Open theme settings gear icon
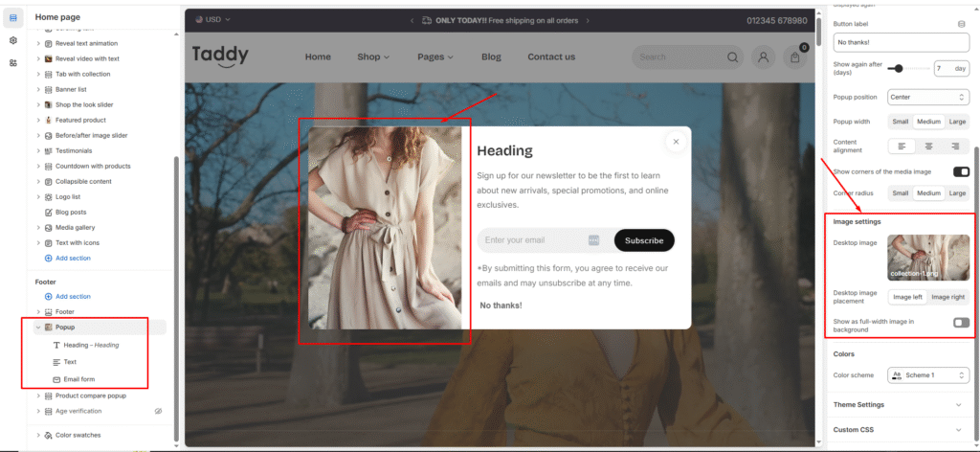 (x=13, y=40)
